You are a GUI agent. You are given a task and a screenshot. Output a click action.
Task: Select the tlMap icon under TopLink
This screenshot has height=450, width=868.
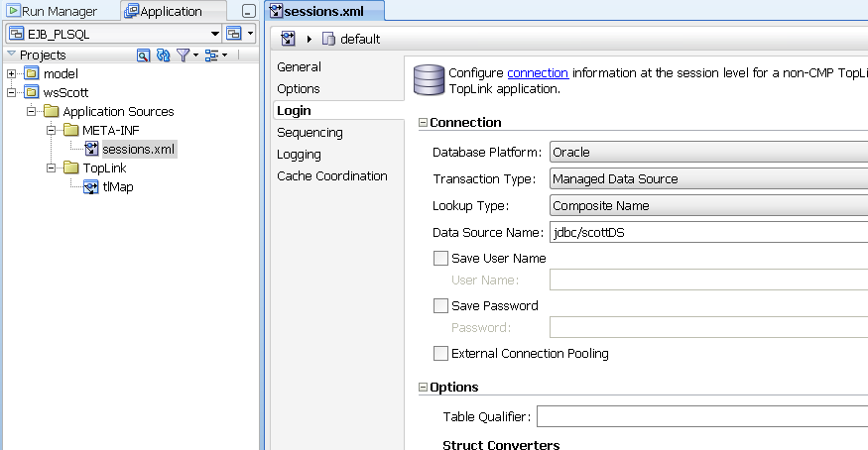pyautogui.click(x=91, y=187)
